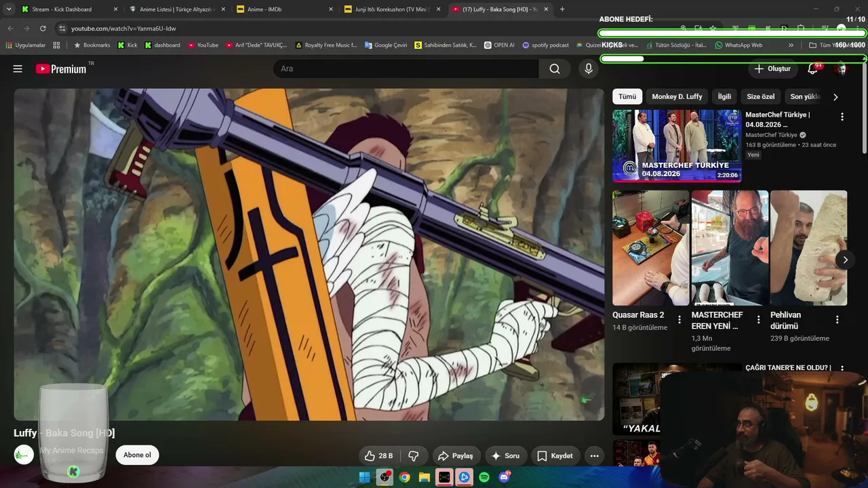Open the Bookmarks folder in bookmarks bar
The image size is (868, 488).
click(x=92, y=45)
